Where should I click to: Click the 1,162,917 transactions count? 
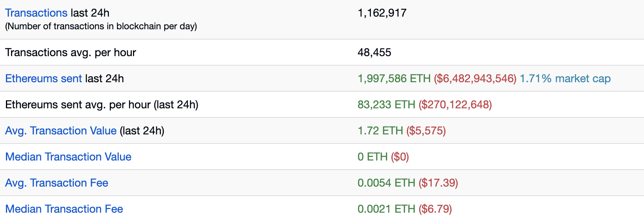point(382,13)
